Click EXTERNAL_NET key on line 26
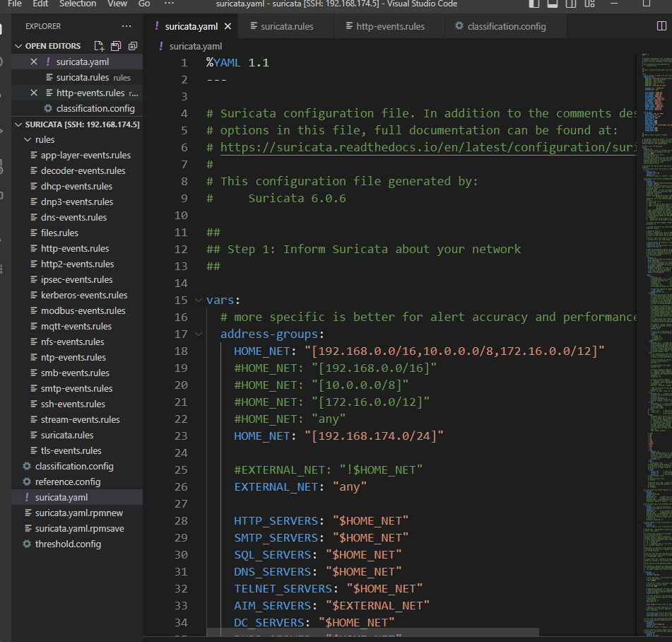 click(276, 486)
